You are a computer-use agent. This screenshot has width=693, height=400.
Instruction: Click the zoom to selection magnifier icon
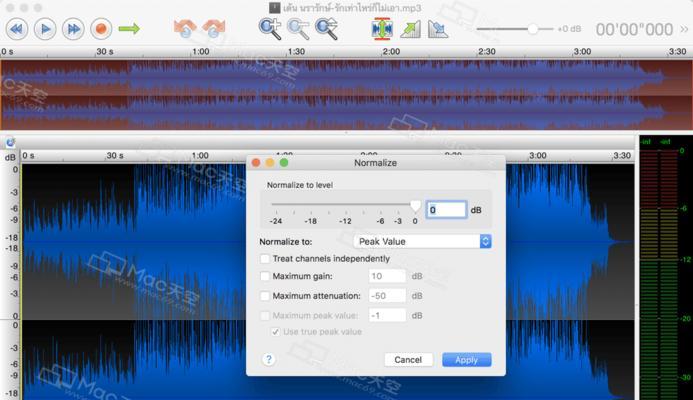coord(327,29)
